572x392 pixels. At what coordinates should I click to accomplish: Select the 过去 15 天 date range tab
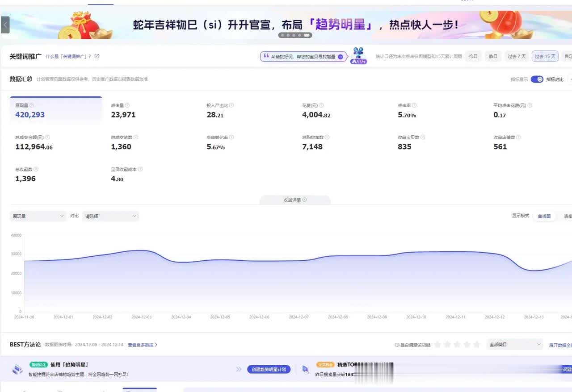pos(545,56)
